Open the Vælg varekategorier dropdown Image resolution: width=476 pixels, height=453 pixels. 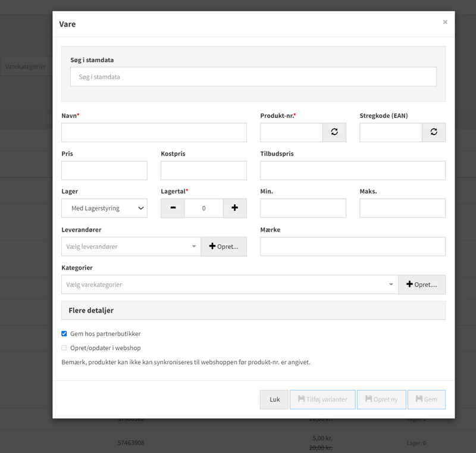(230, 285)
